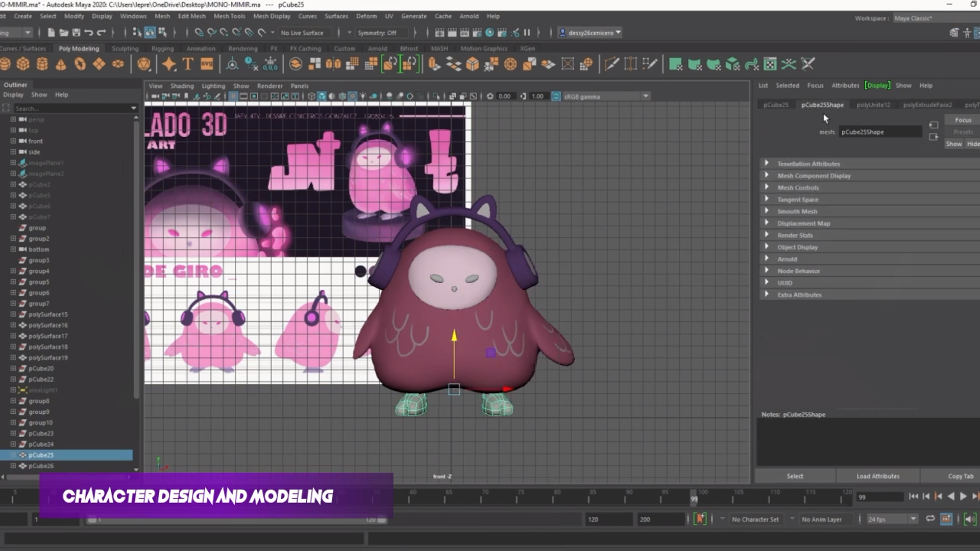980x551 pixels.
Task: Toggle playback looping icon
Action: pos(930,519)
